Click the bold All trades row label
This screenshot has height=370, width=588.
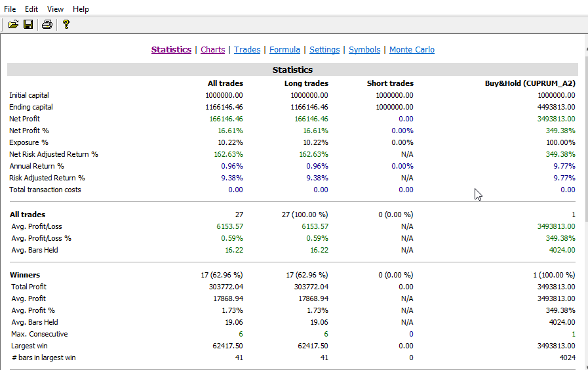coord(28,215)
